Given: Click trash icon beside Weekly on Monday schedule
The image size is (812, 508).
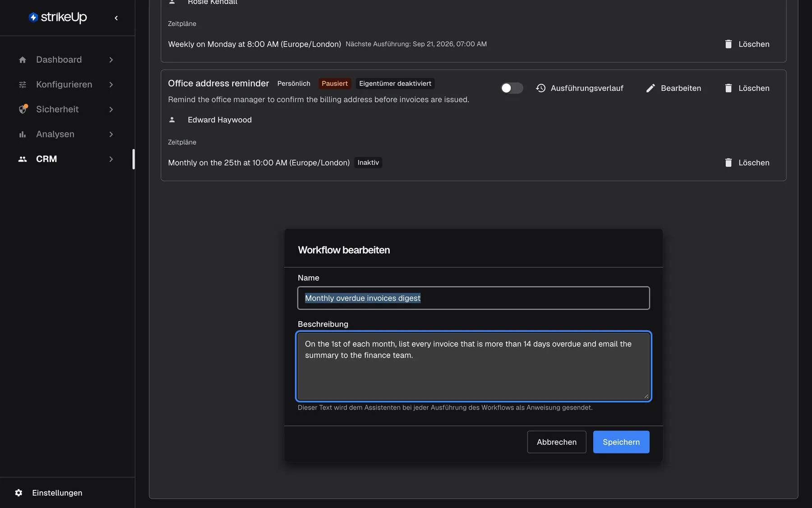Looking at the screenshot, I should [728, 44].
